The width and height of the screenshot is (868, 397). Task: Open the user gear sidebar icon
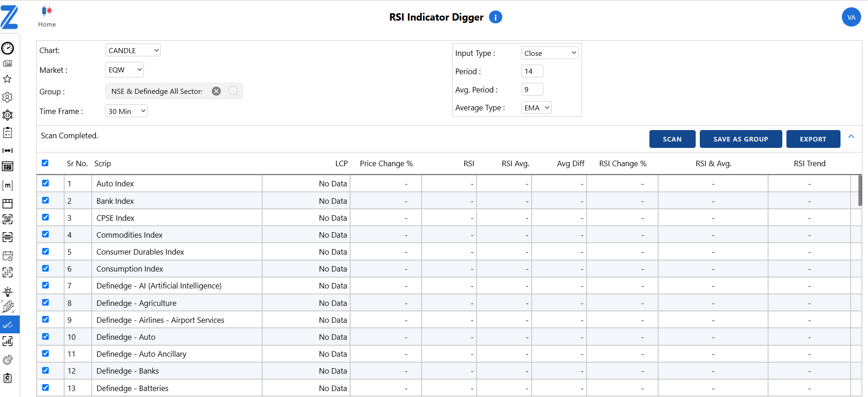point(7,97)
